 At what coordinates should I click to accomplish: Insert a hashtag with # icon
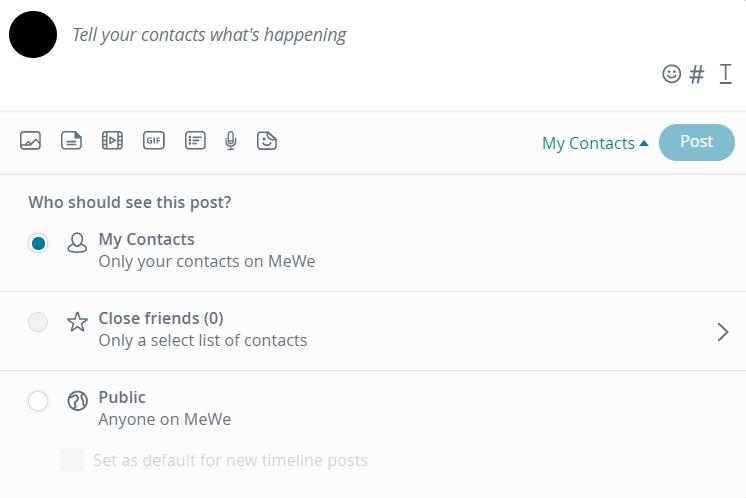[698, 74]
